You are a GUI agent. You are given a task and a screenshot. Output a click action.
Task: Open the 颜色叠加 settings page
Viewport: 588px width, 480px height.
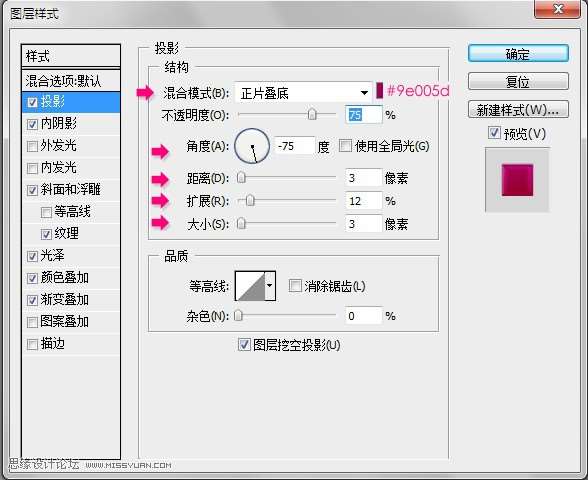[x=64, y=278]
